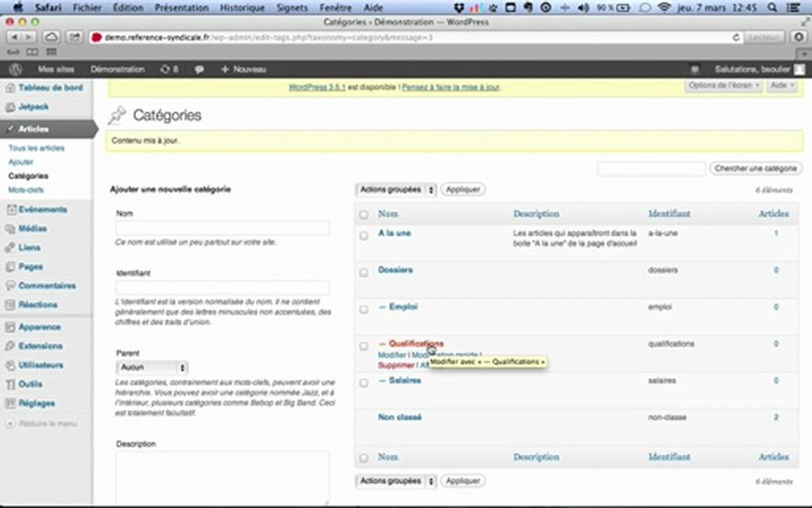
Task: Reload page with the refresh icon
Action: click(x=735, y=37)
